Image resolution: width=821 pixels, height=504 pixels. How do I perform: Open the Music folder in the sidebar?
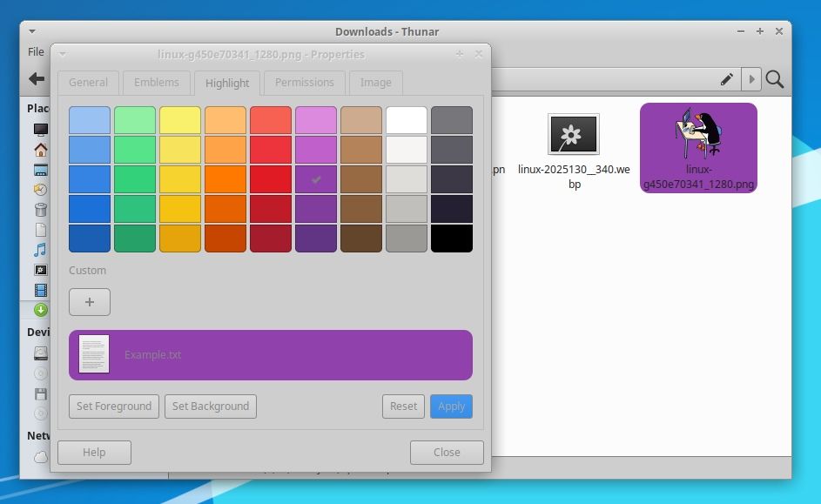point(40,247)
